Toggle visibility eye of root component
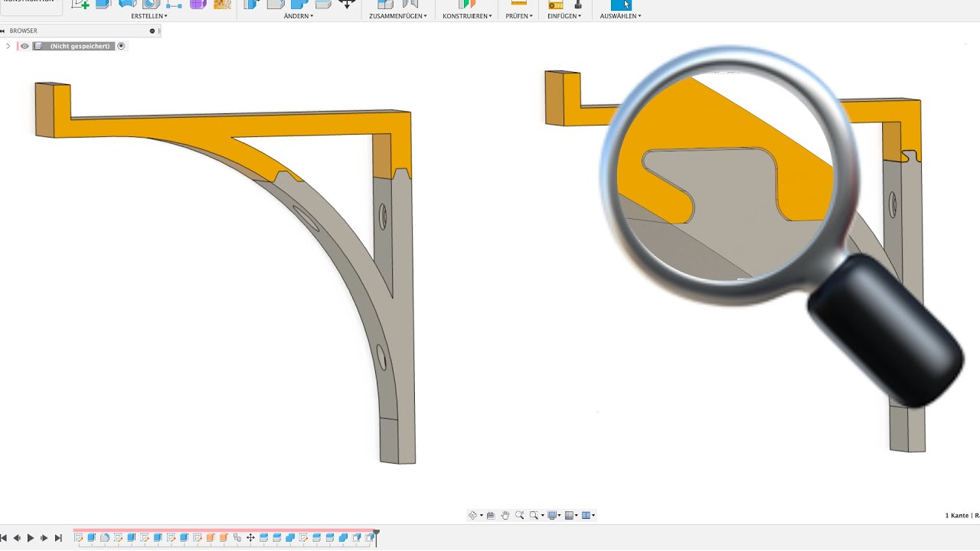Image resolution: width=980 pixels, height=551 pixels. [x=24, y=46]
